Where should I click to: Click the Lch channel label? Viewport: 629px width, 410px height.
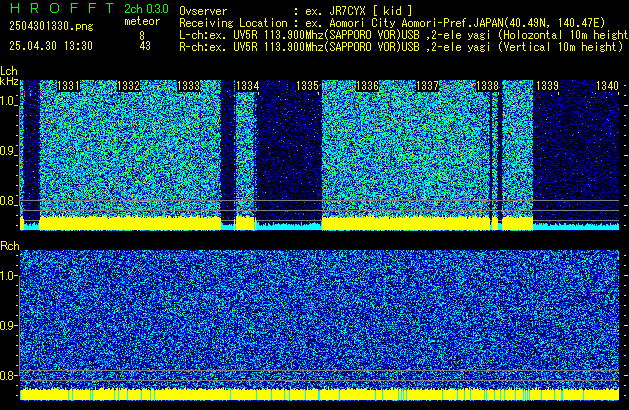tap(9, 71)
